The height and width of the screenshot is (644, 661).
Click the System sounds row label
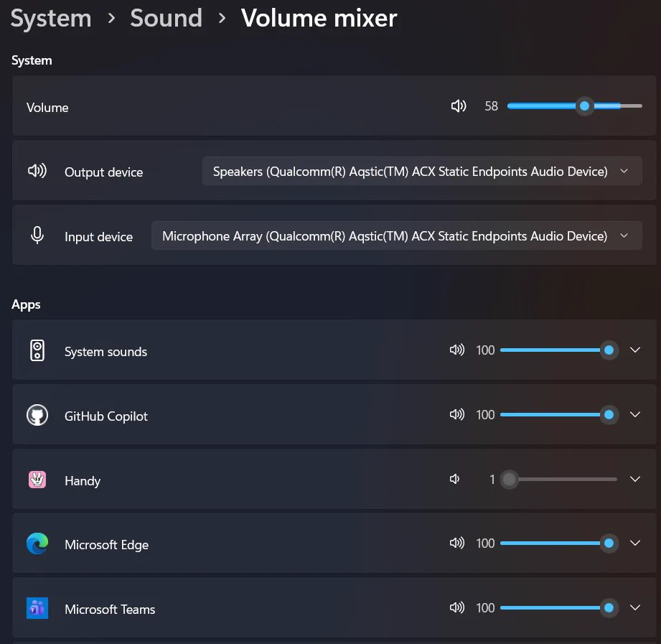coord(106,352)
